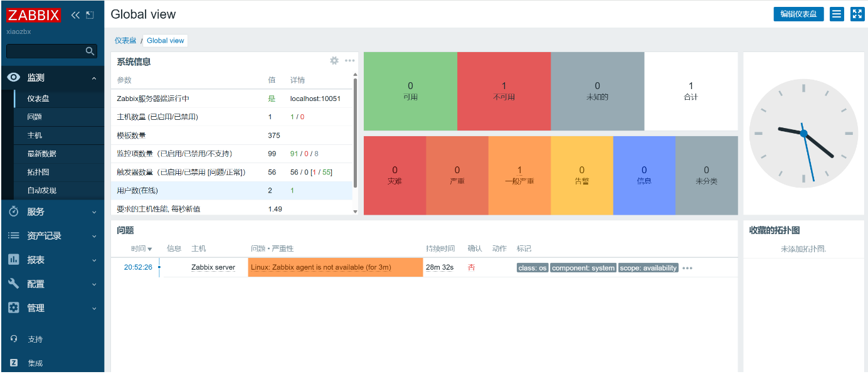Expand the 服务 menu section
This screenshot has width=868, height=374.
(x=94, y=212)
